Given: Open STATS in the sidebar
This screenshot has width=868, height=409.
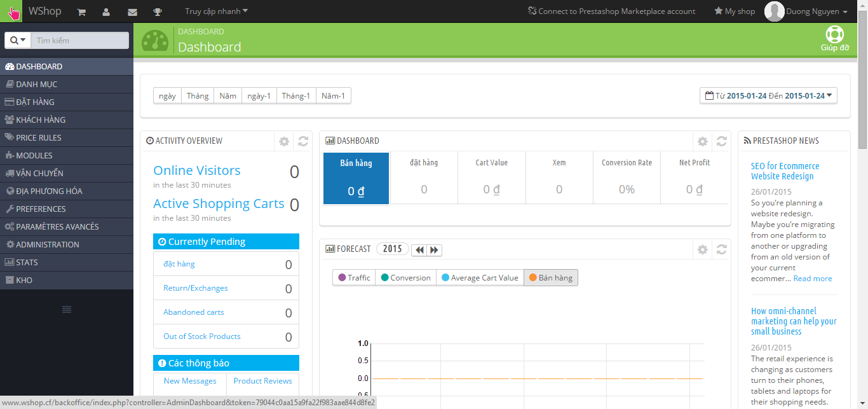Looking at the screenshot, I should click(x=67, y=262).
